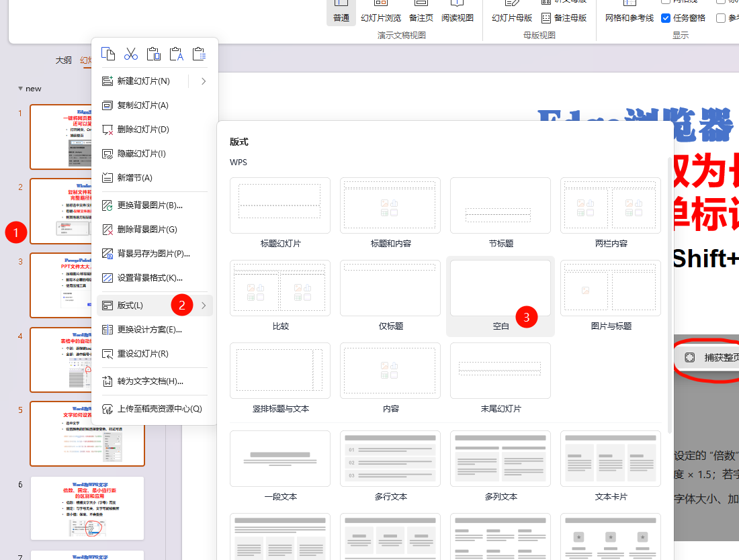Image resolution: width=739 pixels, height=560 pixels.
Task: Apply the 图片与标题 layout
Action: pos(611,288)
